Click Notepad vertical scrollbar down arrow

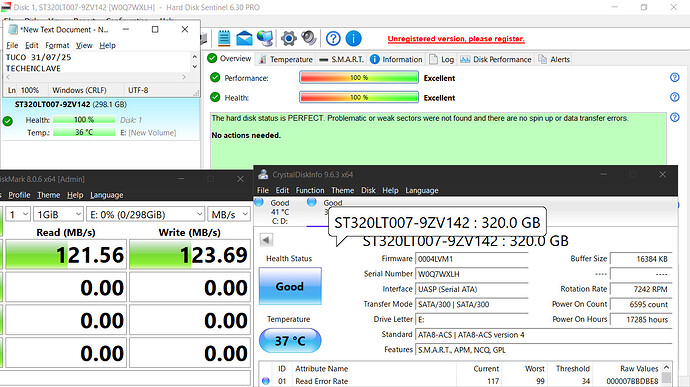coord(195,67)
